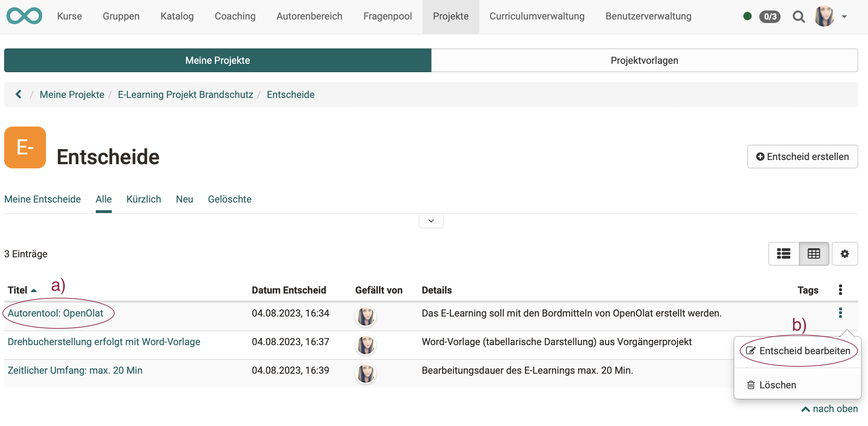The height and width of the screenshot is (426, 868).
Task: Click the 0/3 to-do badge in the header
Action: tap(769, 16)
